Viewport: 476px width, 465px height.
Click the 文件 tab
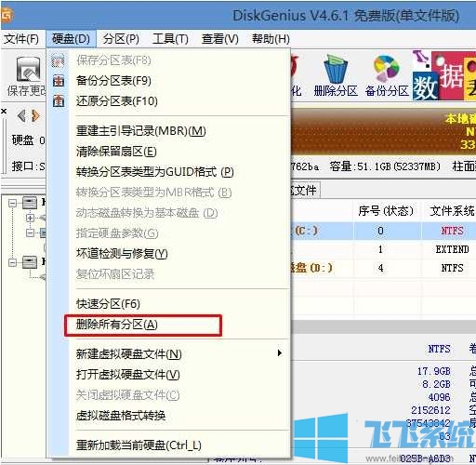click(305, 190)
